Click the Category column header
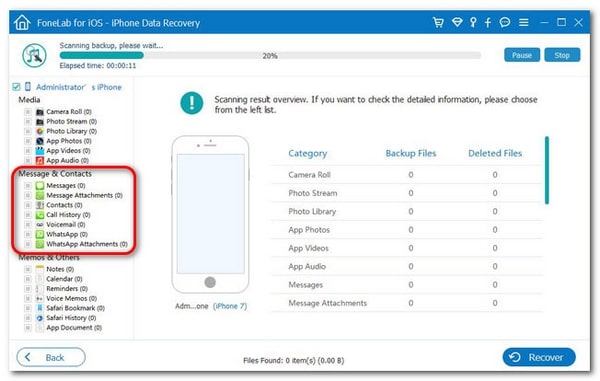Viewport: 600px width, 381px height. click(x=308, y=153)
